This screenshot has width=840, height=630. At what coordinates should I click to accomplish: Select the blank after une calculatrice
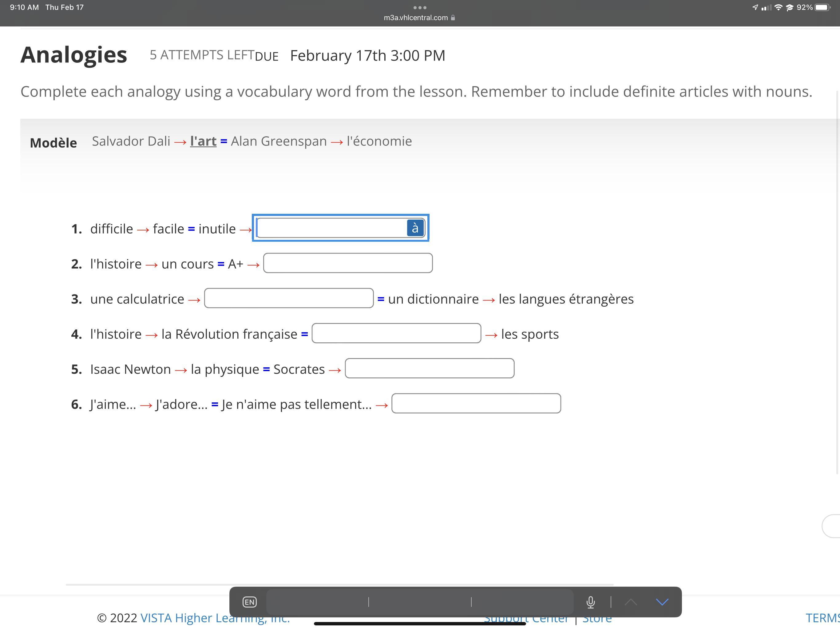(x=289, y=298)
